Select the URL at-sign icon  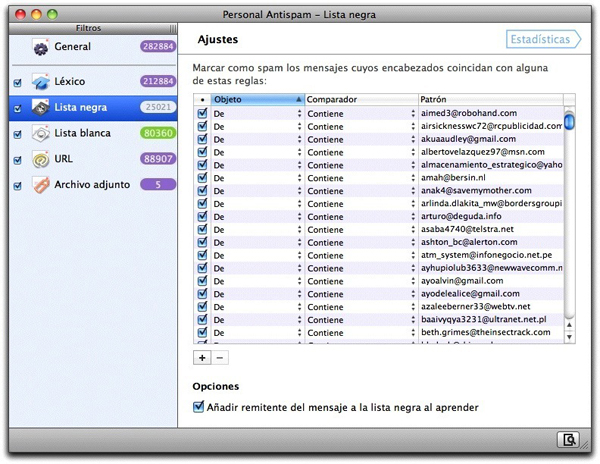41,159
